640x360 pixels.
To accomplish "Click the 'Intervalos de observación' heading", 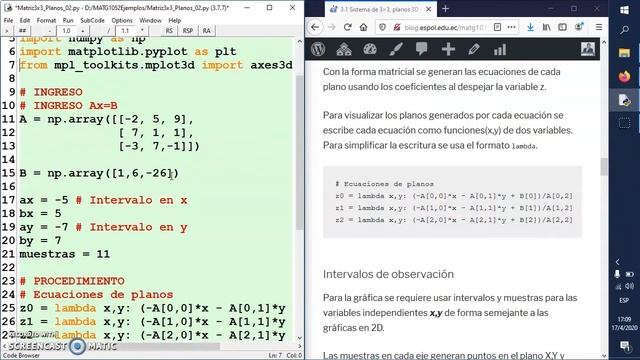I will (388, 274).
